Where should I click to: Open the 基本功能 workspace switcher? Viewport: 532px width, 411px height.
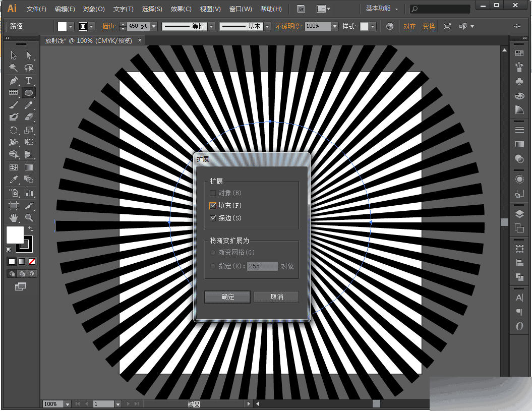[x=382, y=9]
